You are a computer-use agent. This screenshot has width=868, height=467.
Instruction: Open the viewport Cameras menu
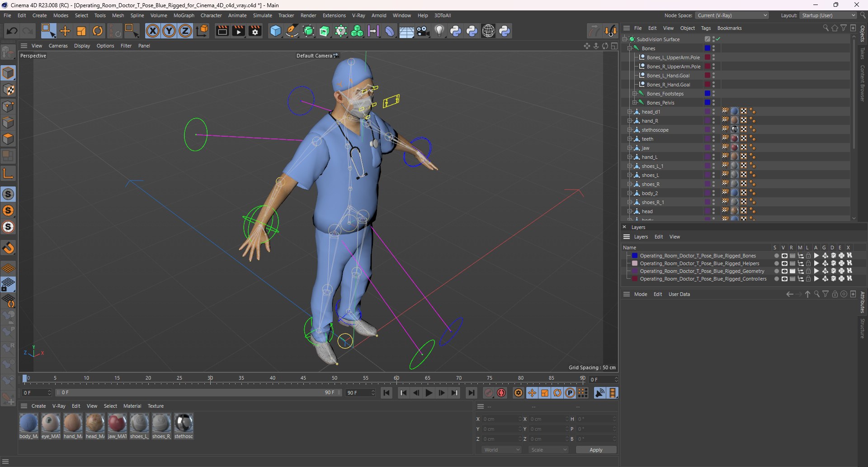[x=58, y=46]
